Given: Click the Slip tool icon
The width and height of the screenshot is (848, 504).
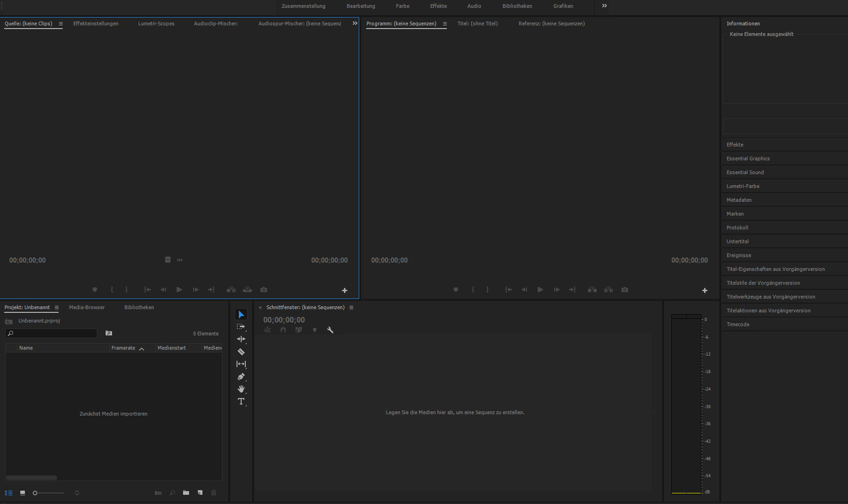Looking at the screenshot, I should point(241,364).
